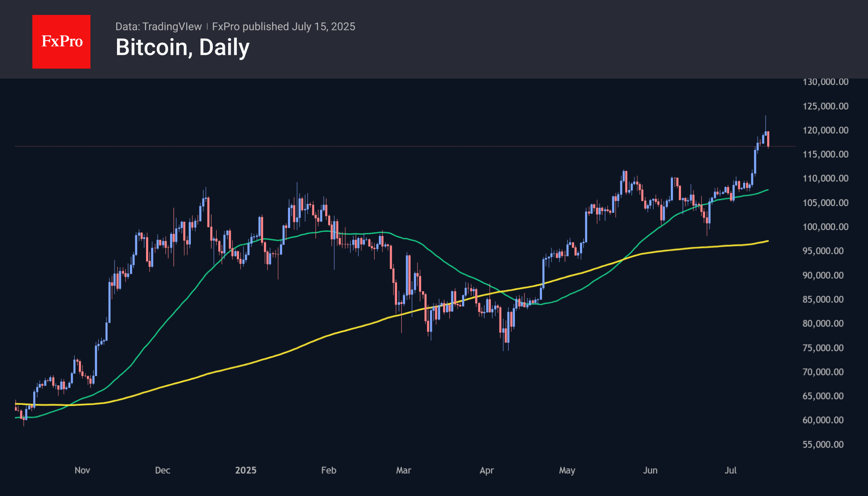Click the Feb label on time axis
This screenshot has width=868, height=496.
(x=329, y=470)
